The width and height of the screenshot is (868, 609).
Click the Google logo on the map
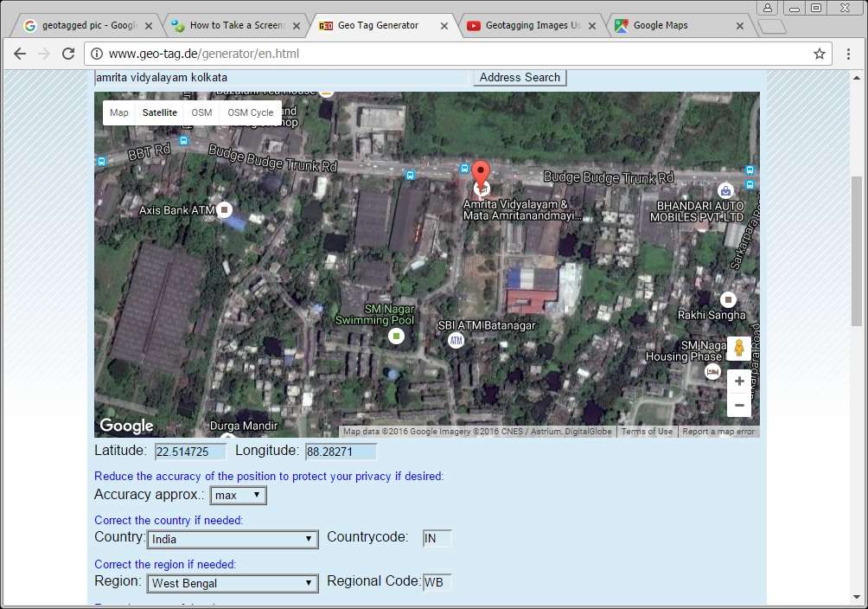(x=127, y=426)
